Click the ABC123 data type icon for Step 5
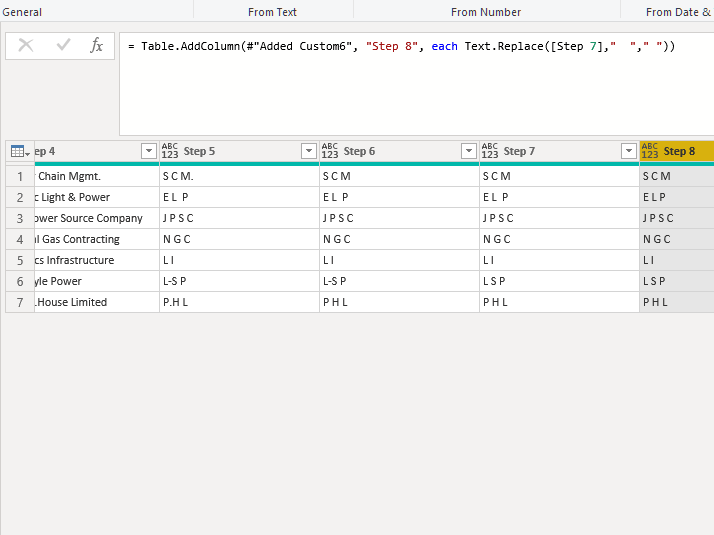 point(169,151)
